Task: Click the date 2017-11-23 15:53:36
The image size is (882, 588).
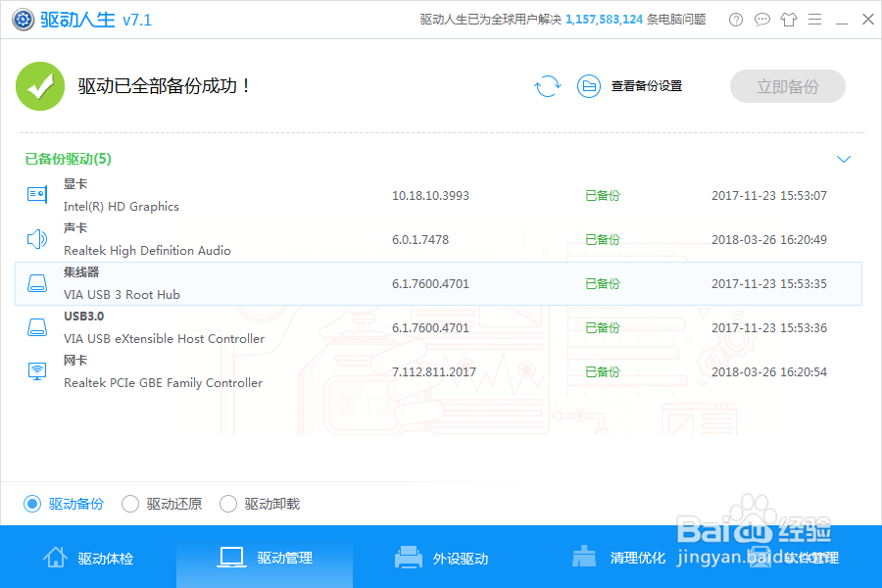Action: pos(769,328)
